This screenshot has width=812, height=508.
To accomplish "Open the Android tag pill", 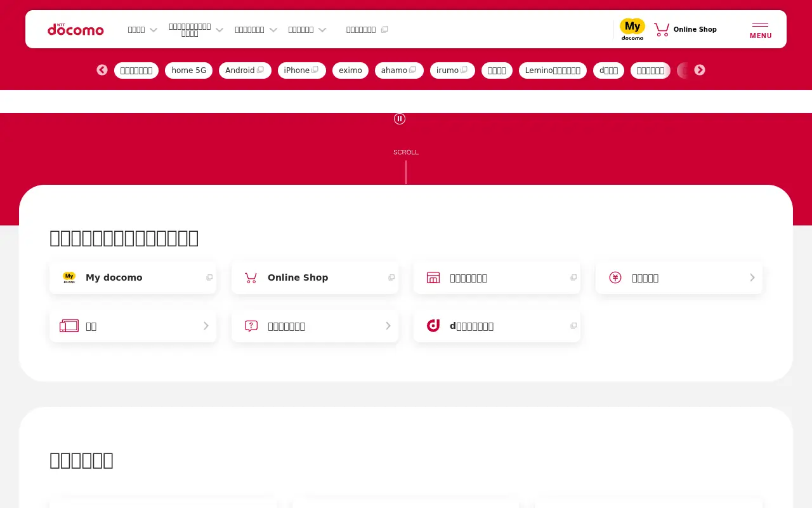I will pyautogui.click(x=245, y=70).
